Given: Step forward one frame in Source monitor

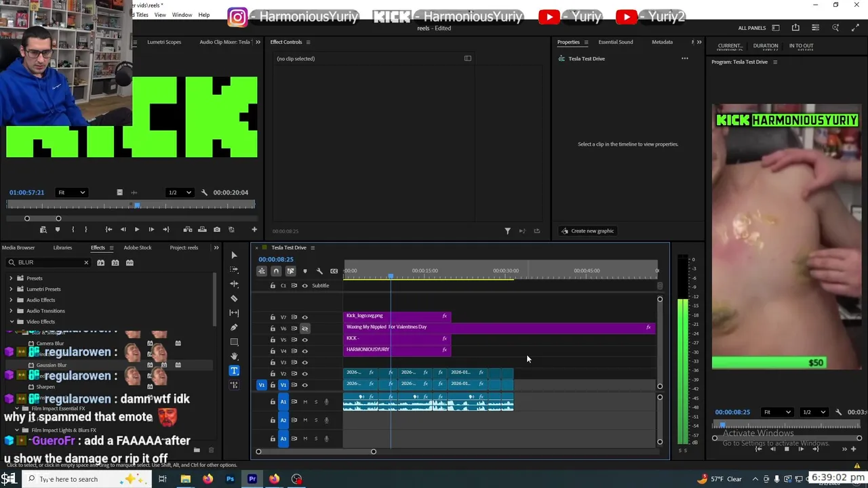Looking at the screenshot, I should (151, 230).
